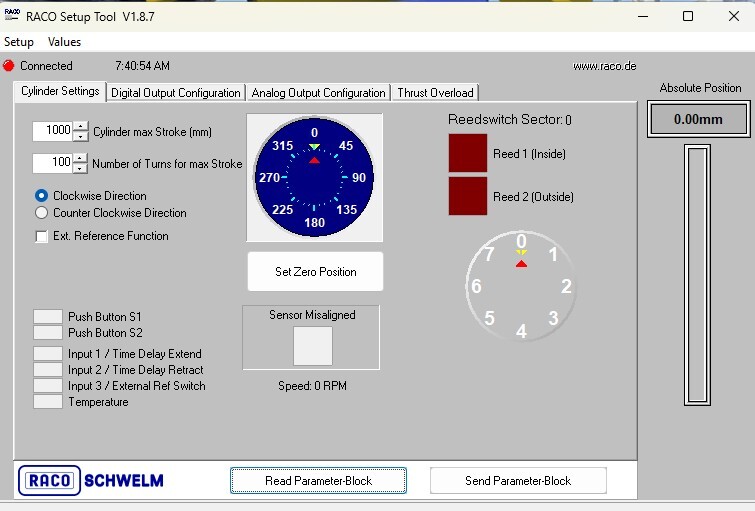Click Input 3 / External Ref Switch indicator
The height and width of the screenshot is (511, 755).
tap(48, 385)
